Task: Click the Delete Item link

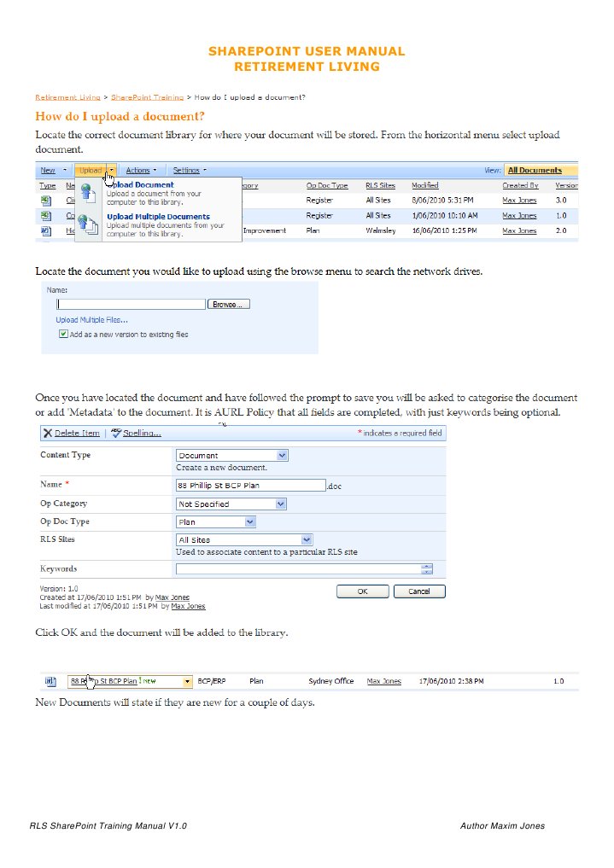Action: (x=77, y=433)
